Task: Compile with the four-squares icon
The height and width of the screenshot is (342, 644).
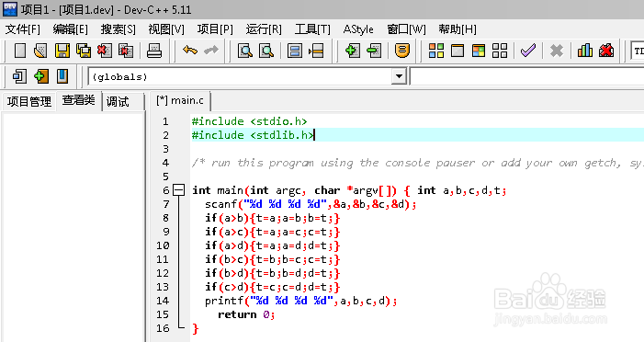Action: coord(436,51)
